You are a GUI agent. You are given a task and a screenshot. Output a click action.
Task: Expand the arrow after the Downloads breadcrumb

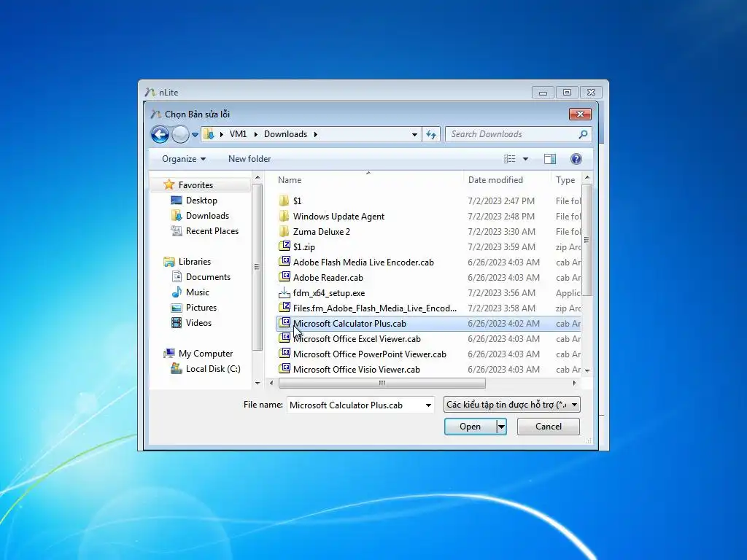(315, 134)
